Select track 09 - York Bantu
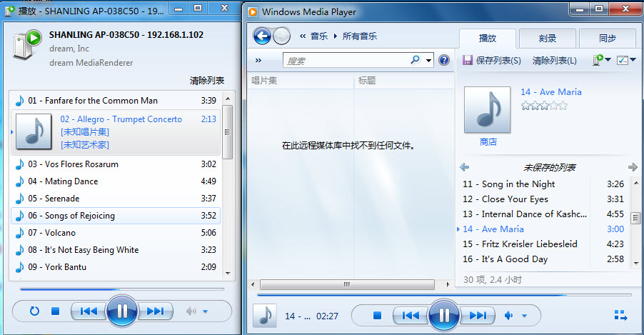The width and height of the screenshot is (644, 335). (116, 267)
